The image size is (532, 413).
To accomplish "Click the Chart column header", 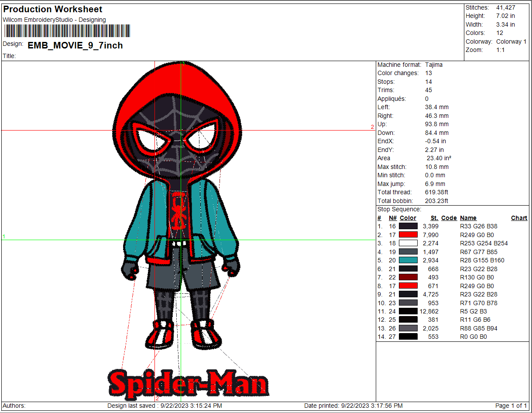I will (x=519, y=218).
